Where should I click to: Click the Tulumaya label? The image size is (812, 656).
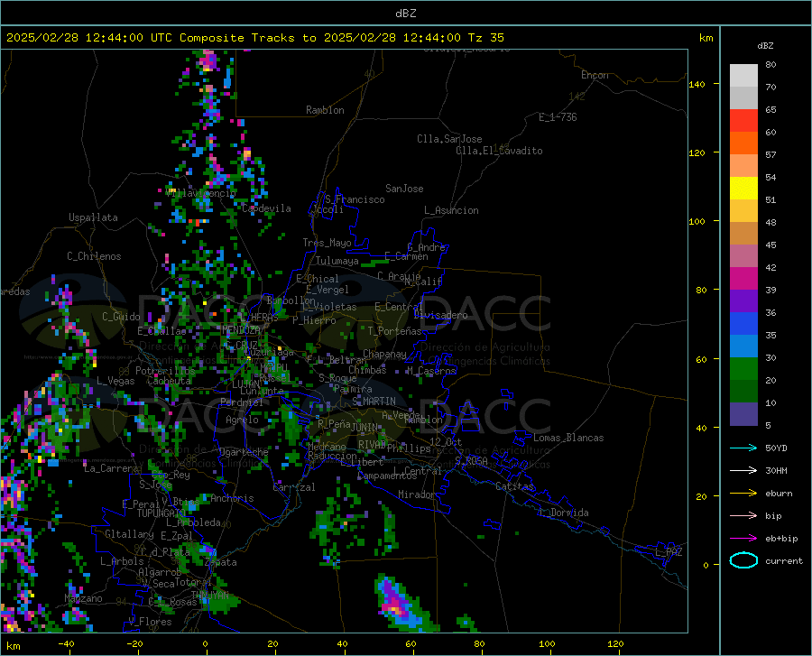point(337,261)
